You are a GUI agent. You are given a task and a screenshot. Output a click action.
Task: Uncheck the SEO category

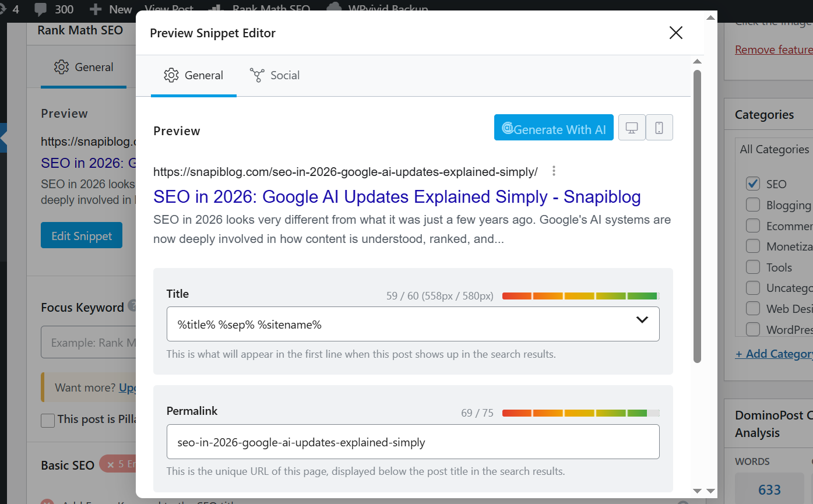pyautogui.click(x=752, y=184)
